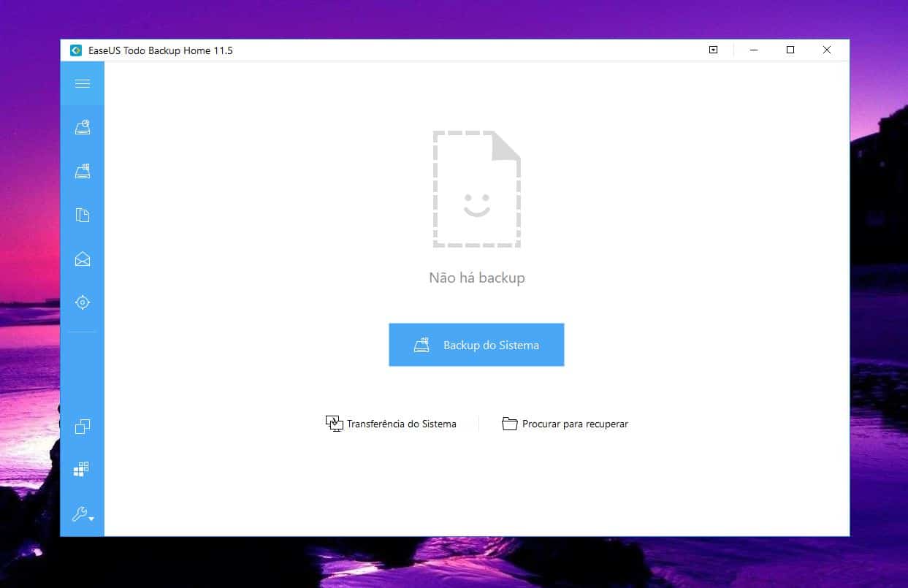Expand the sidebar with the hamburger menu
This screenshot has height=588, width=908.
(83, 83)
